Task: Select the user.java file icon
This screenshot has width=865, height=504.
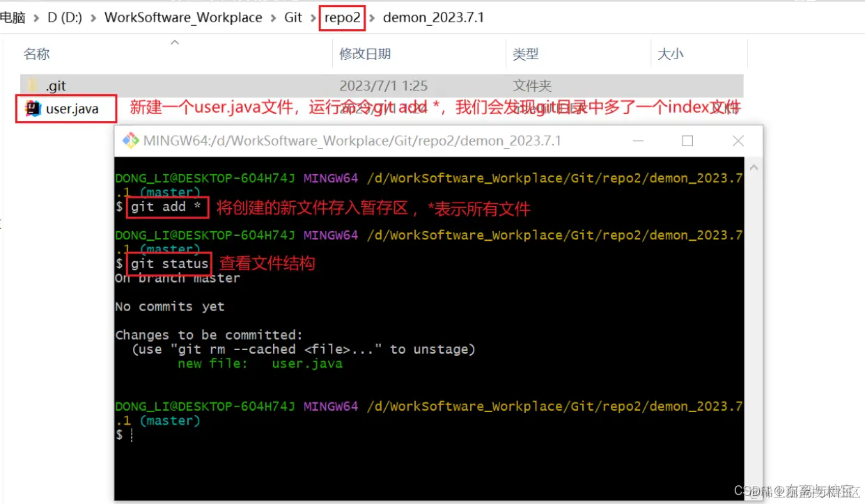Action: [x=33, y=109]
